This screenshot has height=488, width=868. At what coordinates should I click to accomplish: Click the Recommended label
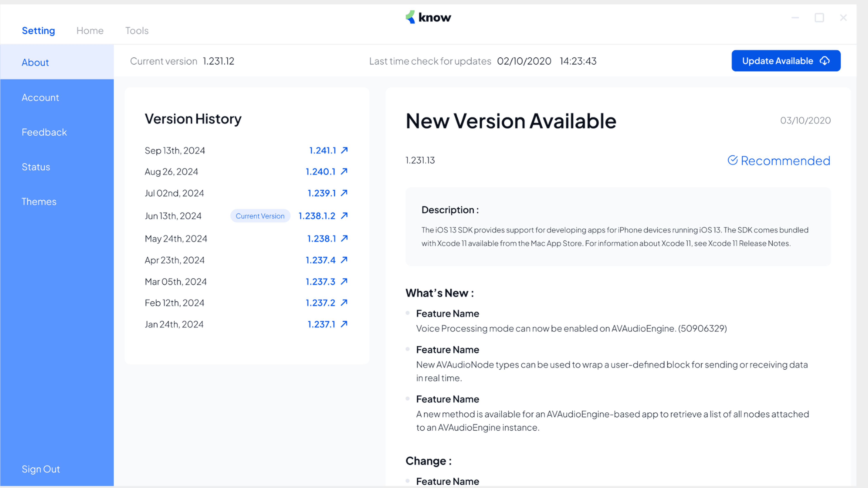pyautogui.click(x=785, y=161)
